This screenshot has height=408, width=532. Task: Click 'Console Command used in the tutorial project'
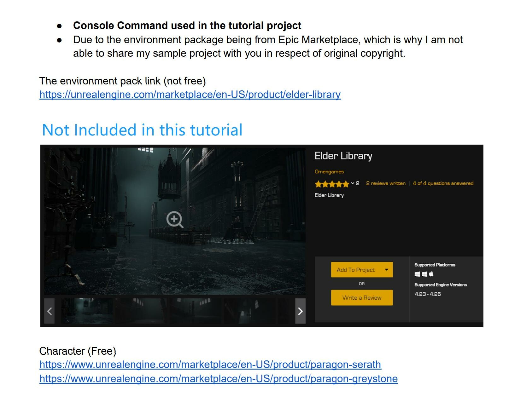tap(187, 26)
